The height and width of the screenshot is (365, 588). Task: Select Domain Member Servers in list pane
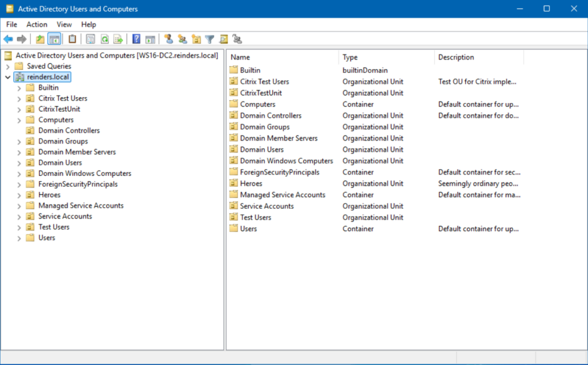point(279,138)
